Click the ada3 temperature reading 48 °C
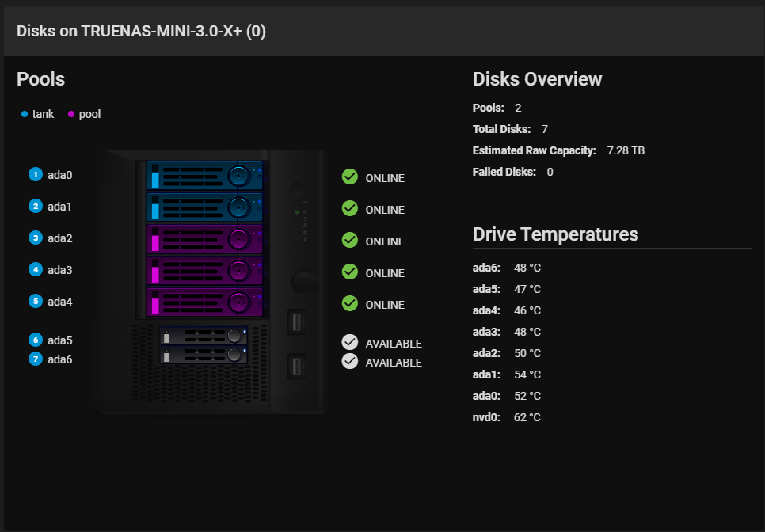The width and height of the screenshot is (765, 532). click(x=527, y=332)
